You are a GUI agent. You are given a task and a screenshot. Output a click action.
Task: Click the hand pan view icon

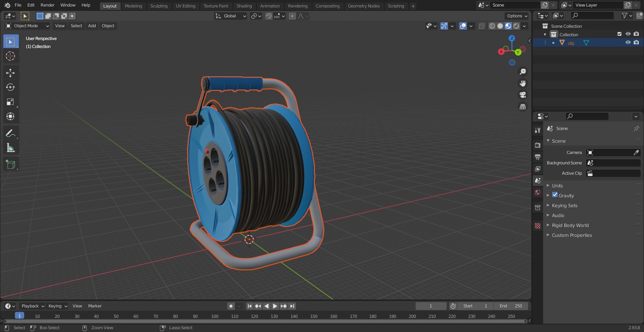coord(522,83)
